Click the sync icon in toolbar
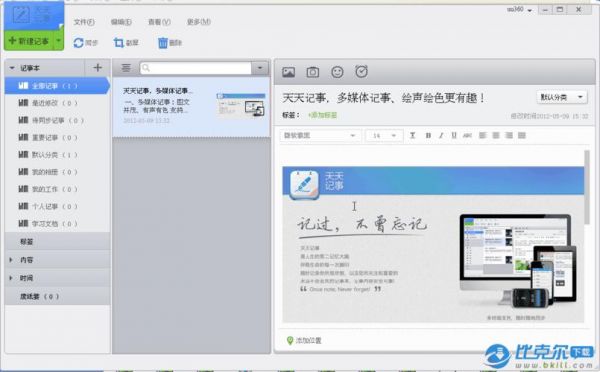Screen dimensions: 600x372 78,43
